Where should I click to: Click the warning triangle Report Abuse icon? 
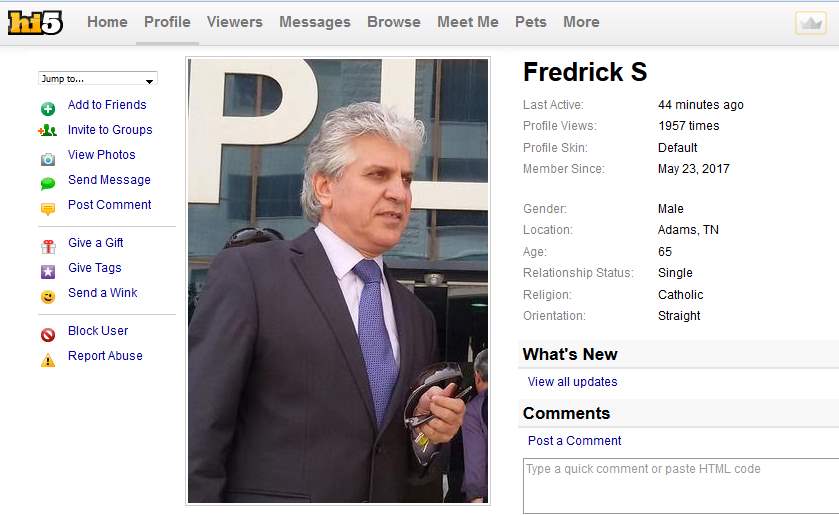tap(48, 360)
